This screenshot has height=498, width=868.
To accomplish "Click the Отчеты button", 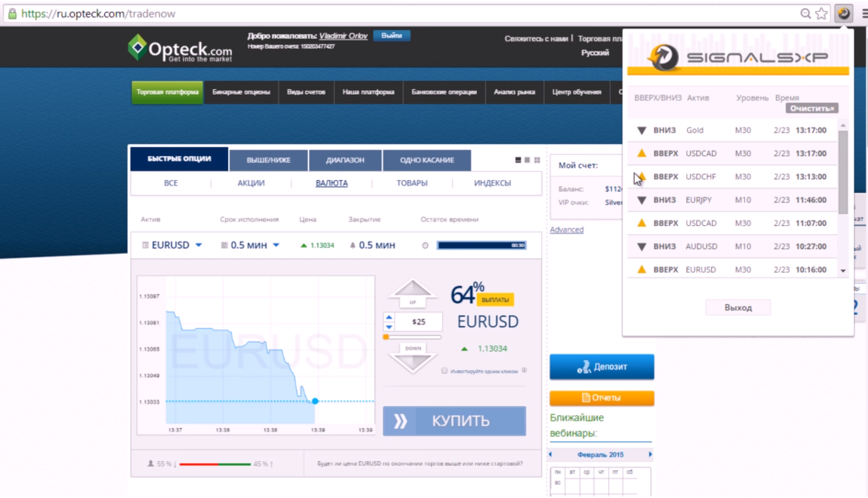I will (602, 398).
